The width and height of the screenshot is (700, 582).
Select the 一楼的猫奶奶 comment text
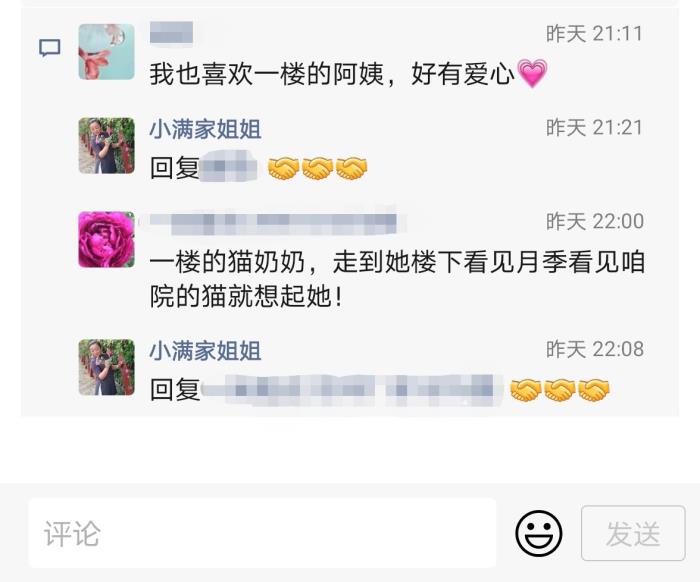(397, 279)
